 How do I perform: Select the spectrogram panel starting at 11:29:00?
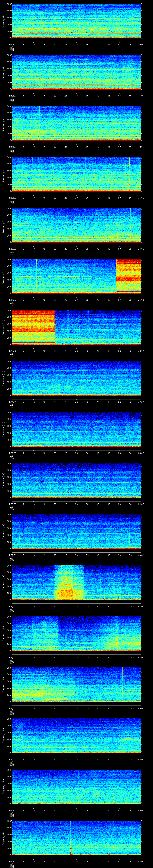point(76,21)
